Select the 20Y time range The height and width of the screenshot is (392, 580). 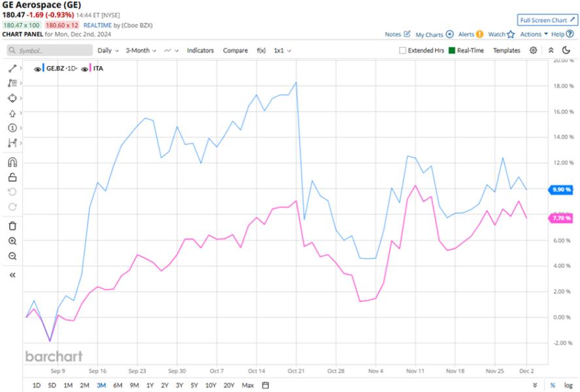click(229, 385)
